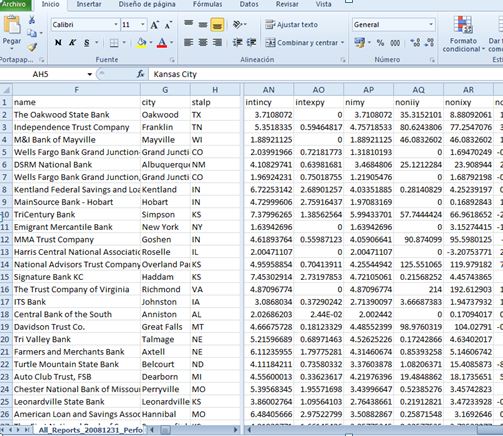Decrease the cell indent
The height and width of the screenshot is (436, 503).
pos(237,43)
